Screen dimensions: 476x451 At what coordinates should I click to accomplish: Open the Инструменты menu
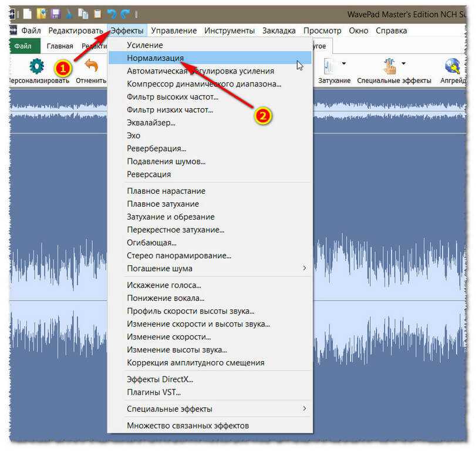tap(229, 31)
